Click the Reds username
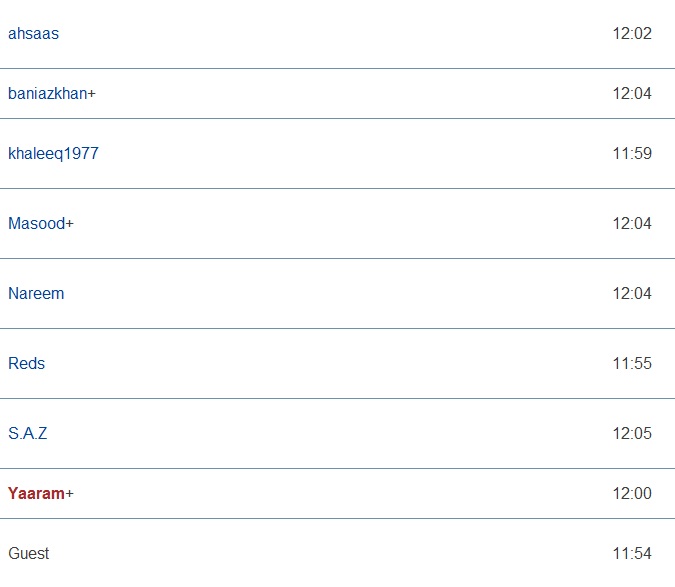The height and width of the screenshot is (587, 675). pos(26,364)
